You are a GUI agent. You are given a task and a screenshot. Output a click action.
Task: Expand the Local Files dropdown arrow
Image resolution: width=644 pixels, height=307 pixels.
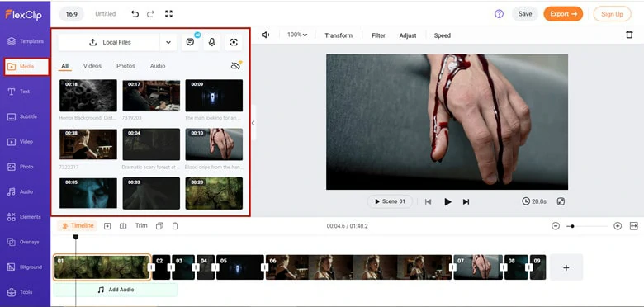point(168,42)
